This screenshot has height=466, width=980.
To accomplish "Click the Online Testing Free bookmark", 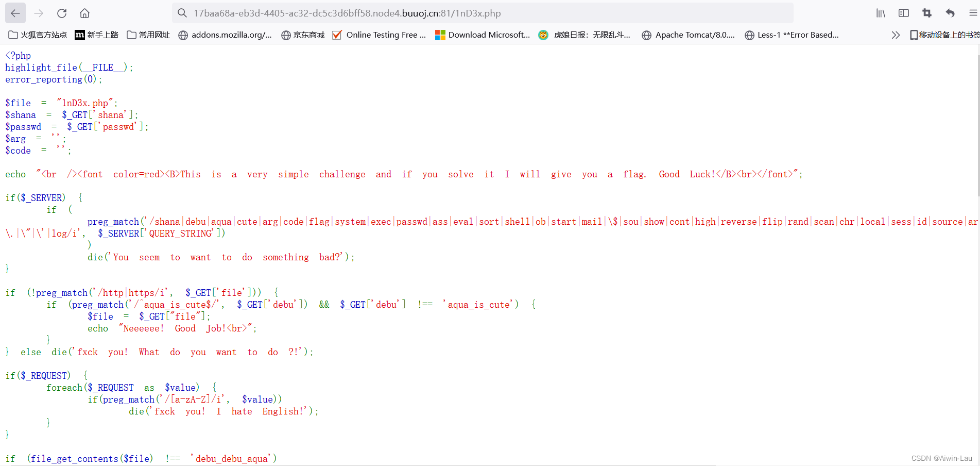I will (380, 35).
